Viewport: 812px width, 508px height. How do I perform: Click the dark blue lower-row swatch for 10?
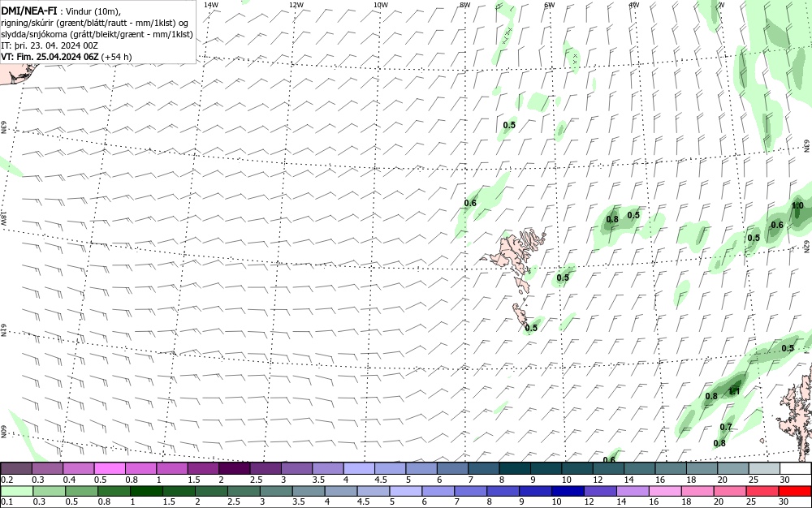pos(568,491)
